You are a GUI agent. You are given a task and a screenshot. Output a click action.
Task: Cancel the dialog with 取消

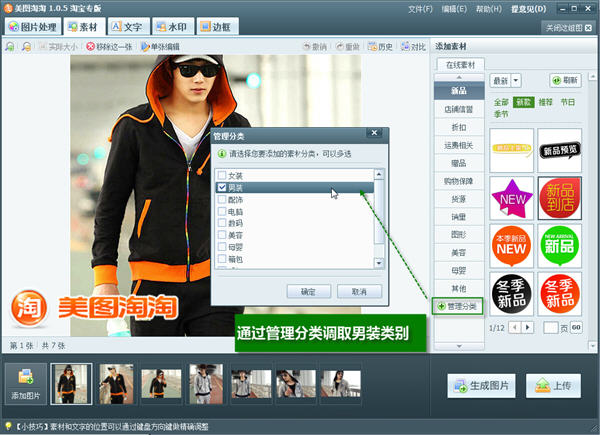359,292
